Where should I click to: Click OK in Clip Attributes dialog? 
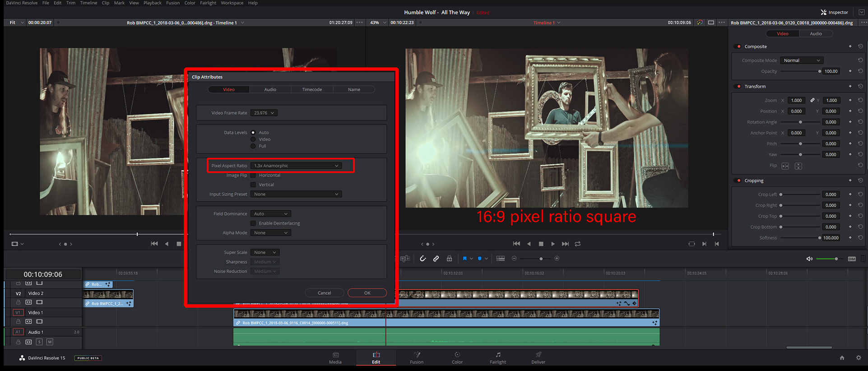click(367, 293)
